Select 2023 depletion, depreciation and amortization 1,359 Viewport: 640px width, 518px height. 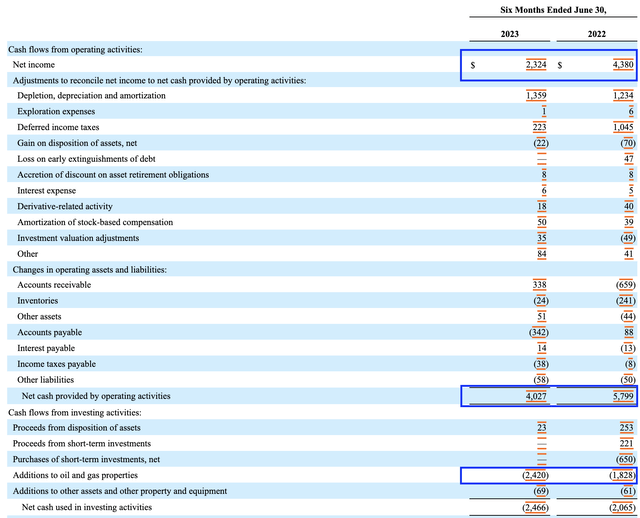(x=536, y=96)
